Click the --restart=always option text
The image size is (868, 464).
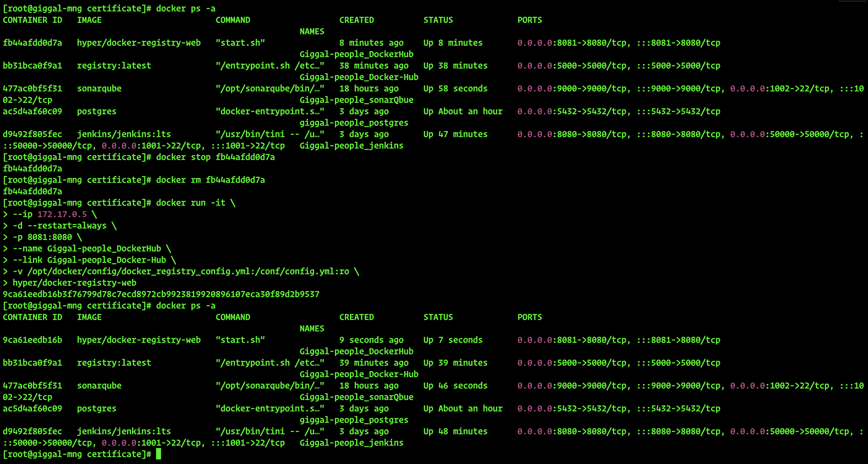click(67, 226)
